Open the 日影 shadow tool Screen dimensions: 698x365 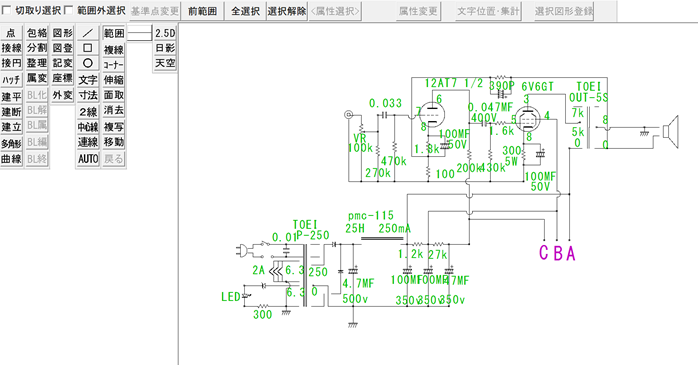pos(165,48)
